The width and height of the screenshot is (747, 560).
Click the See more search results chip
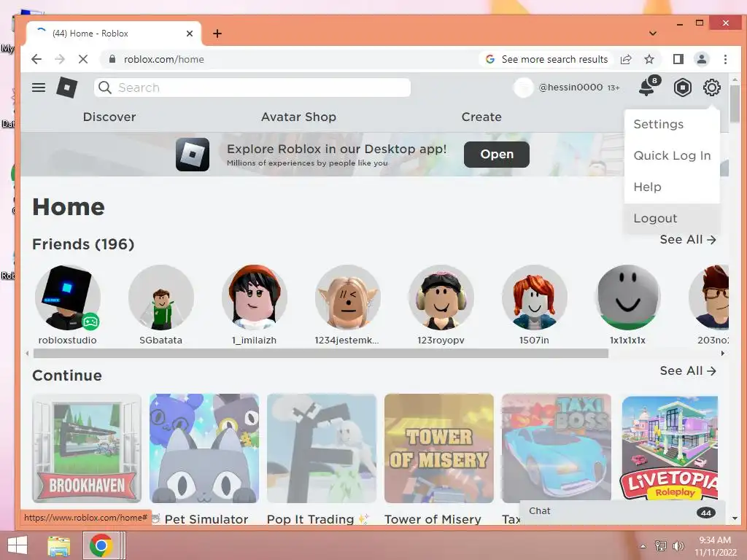pyautogui.click(x=546, y=59)
